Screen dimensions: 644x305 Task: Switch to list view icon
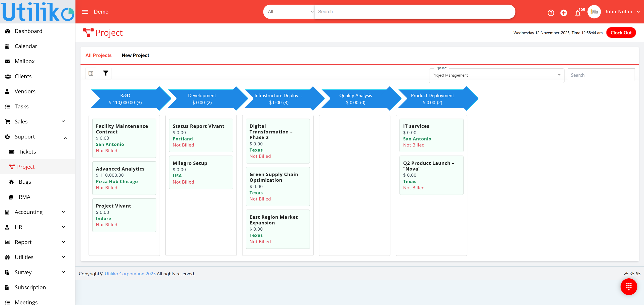[x=91, y=73]
